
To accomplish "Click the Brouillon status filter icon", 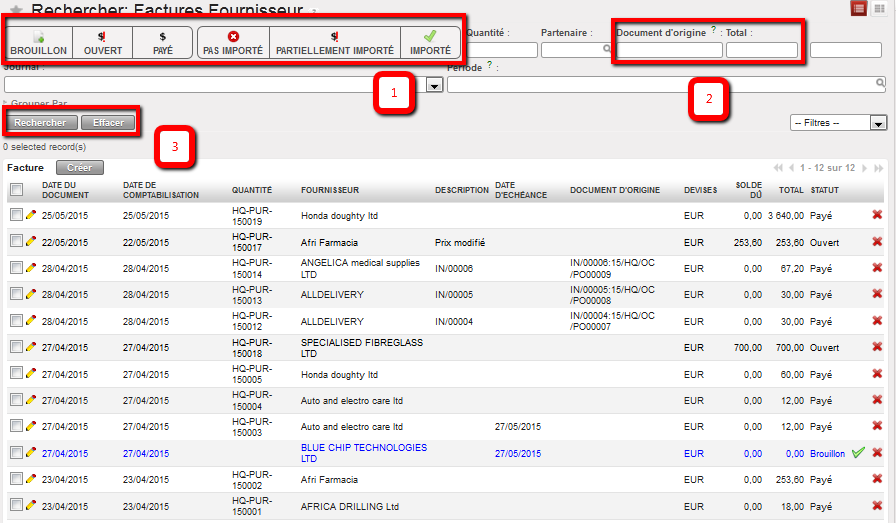I will coord(39,36).
